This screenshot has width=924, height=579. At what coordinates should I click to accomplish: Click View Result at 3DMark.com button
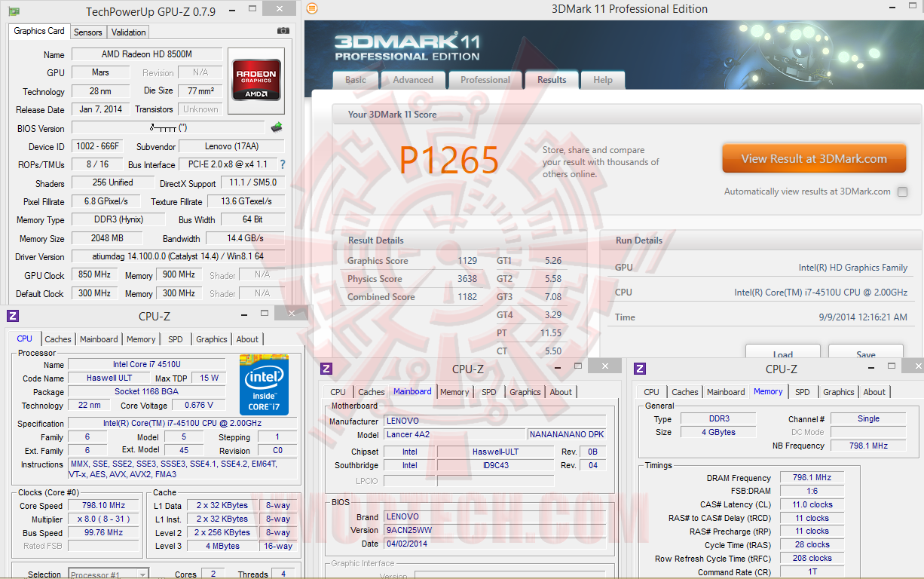pos(814,159)
